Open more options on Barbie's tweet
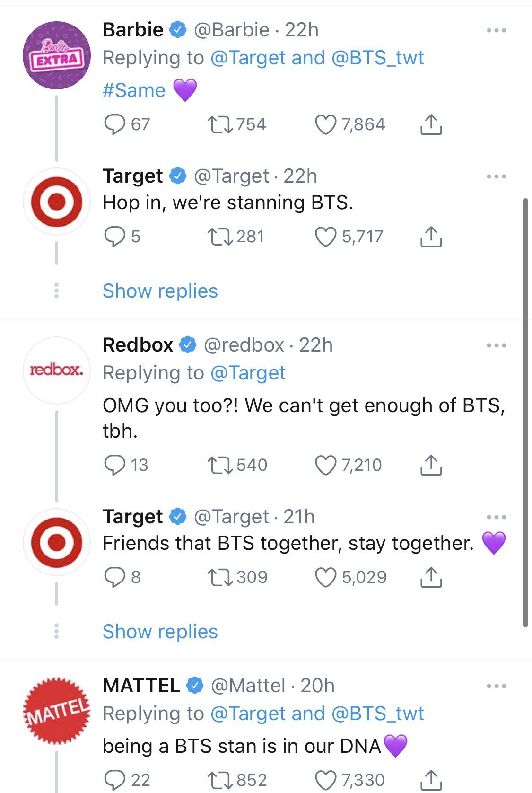532x793 pixels. point(496,30)
